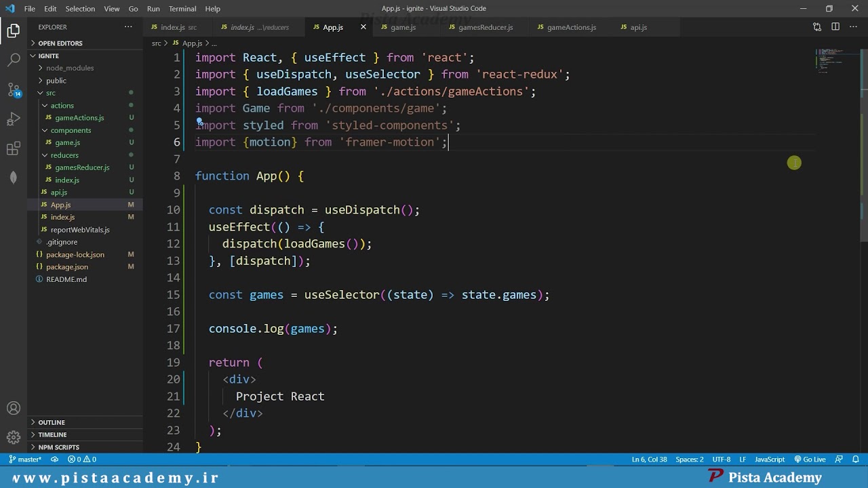
Task: Open gamesReducer.js in the file tree
Action: (x=82, y=167)
